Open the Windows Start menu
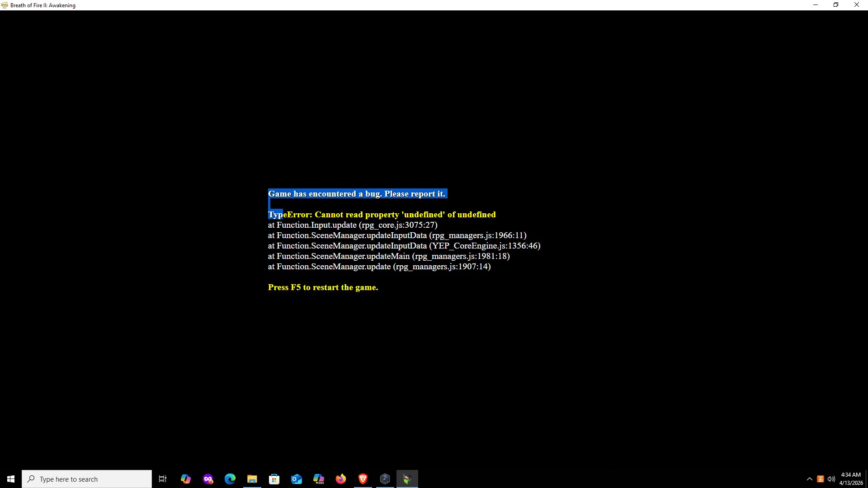Viewport: 868px width, 488px height. [11, 479]
